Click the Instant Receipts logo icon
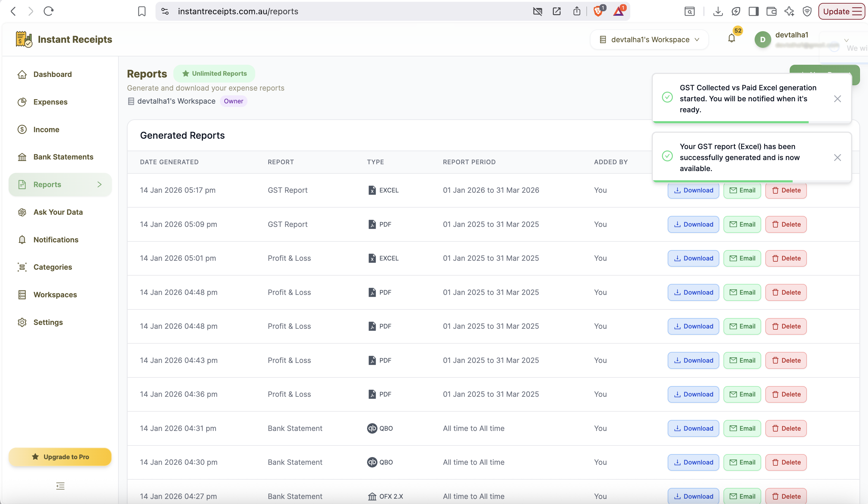This screenshot has width=868, height=504. [24, 39]
